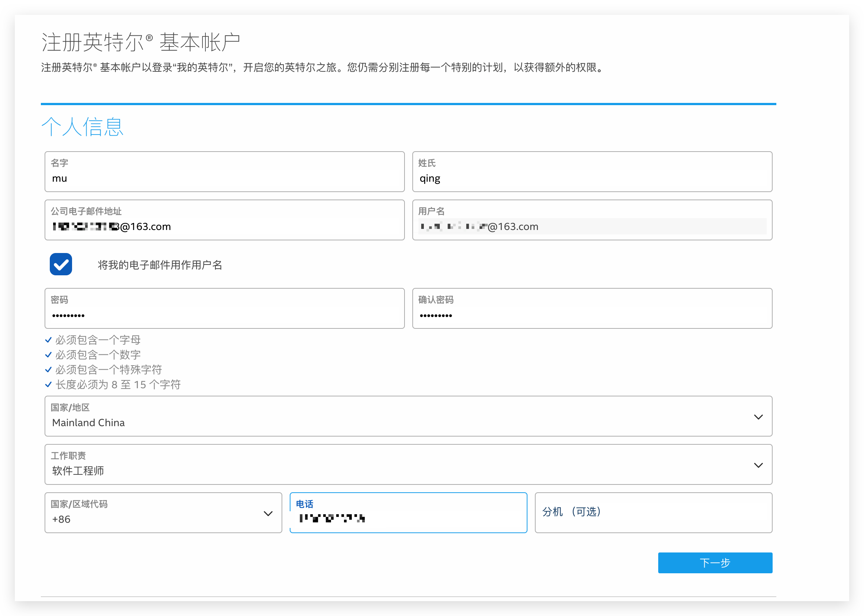
Task: Click the chevron arrow in 国家/地区 field
Action: click(758, 417)
